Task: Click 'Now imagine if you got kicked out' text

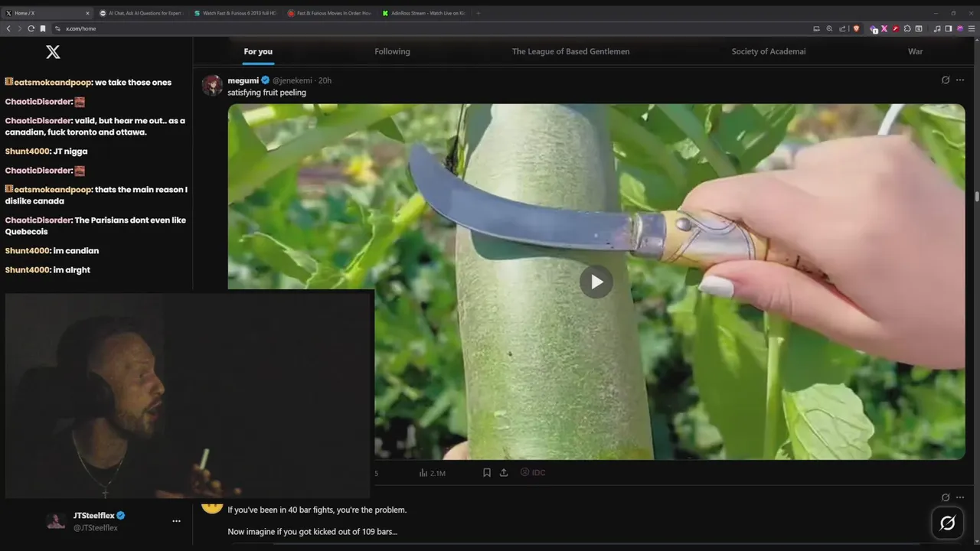Action: click(x=312, y=532)
